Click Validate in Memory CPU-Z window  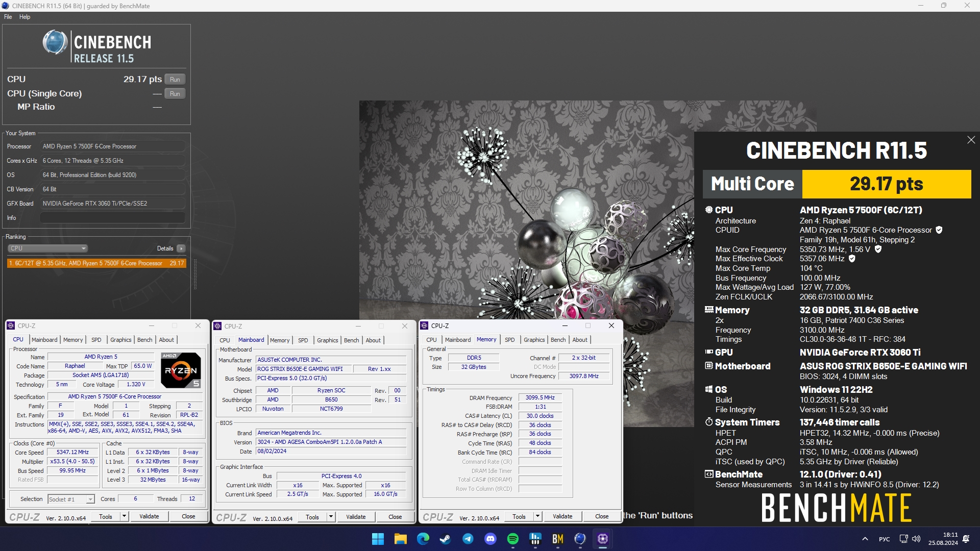pyautogui.click(x=562, y=516)
